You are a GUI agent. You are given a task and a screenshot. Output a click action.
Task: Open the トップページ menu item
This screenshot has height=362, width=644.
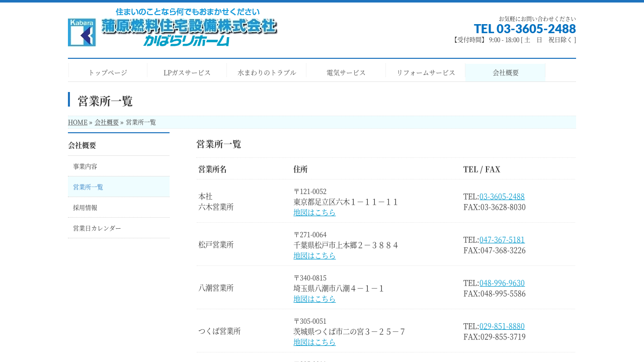(108, 72)
